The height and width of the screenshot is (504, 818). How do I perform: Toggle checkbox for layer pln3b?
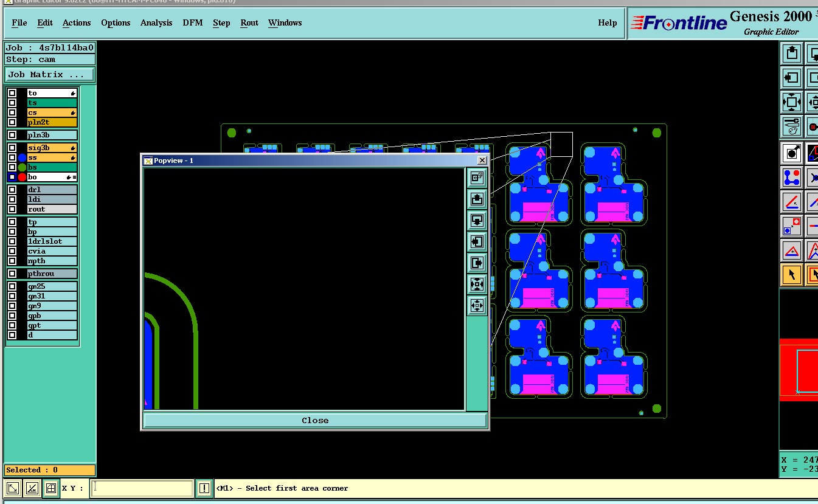12,135
